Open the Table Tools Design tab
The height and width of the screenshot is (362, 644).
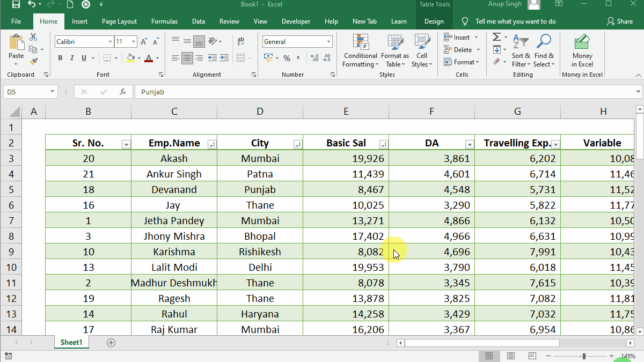[434, 21]
